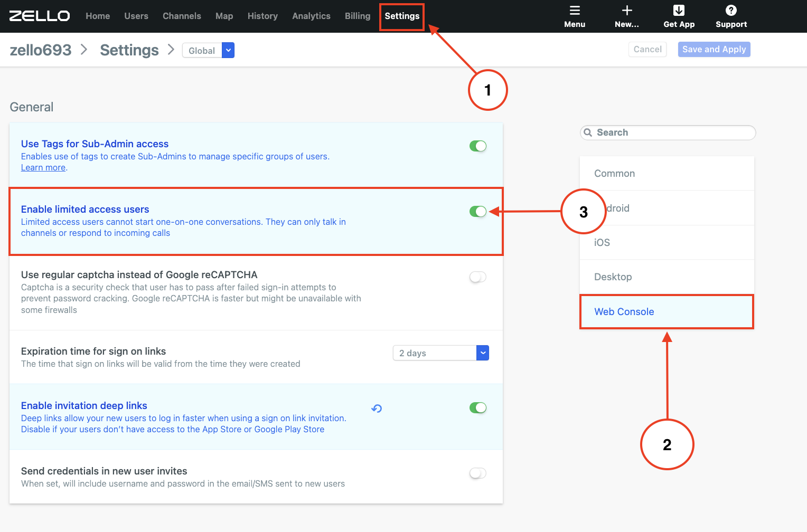The width and height of the screenshot is (807, 532).
Task: Disable Use Tags for Sub-Admin access
Action: pos(478,146)
